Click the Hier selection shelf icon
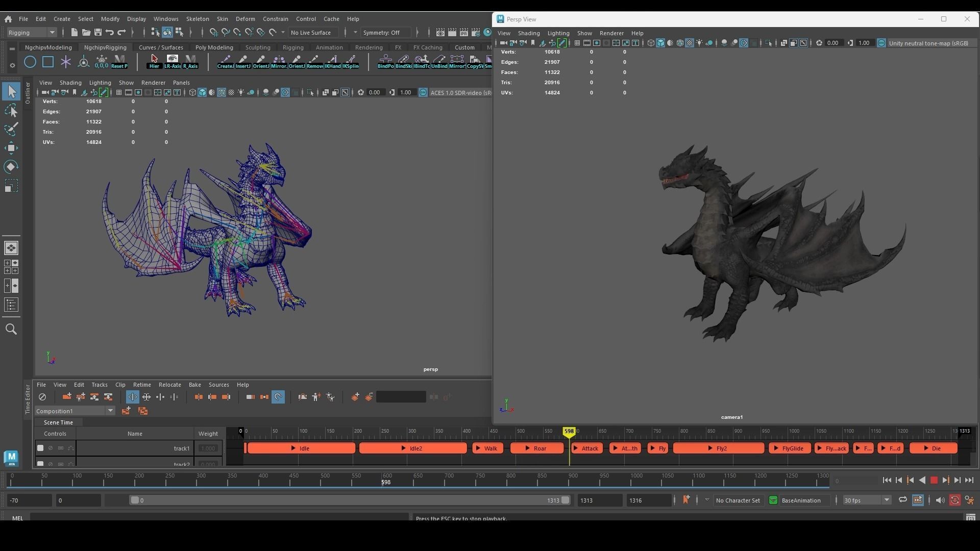This screenshot has height=551, width=980. point(154,62)
